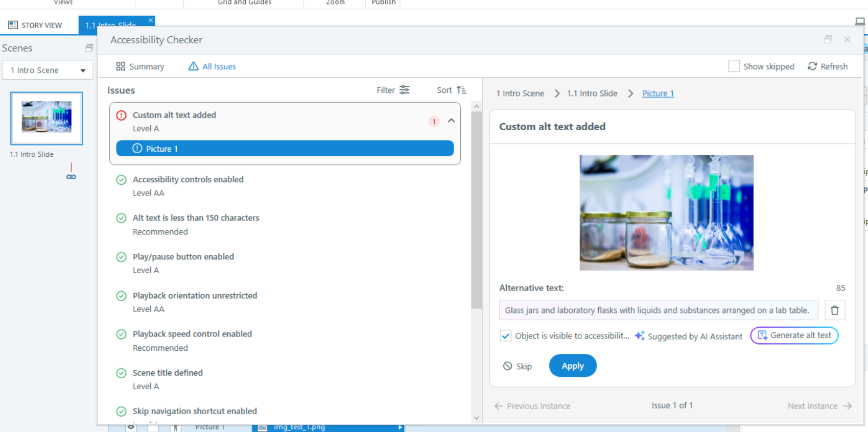Click the issues list scrollbar
The height and width of the screenshot is (432, 868).
coord(476,209)
